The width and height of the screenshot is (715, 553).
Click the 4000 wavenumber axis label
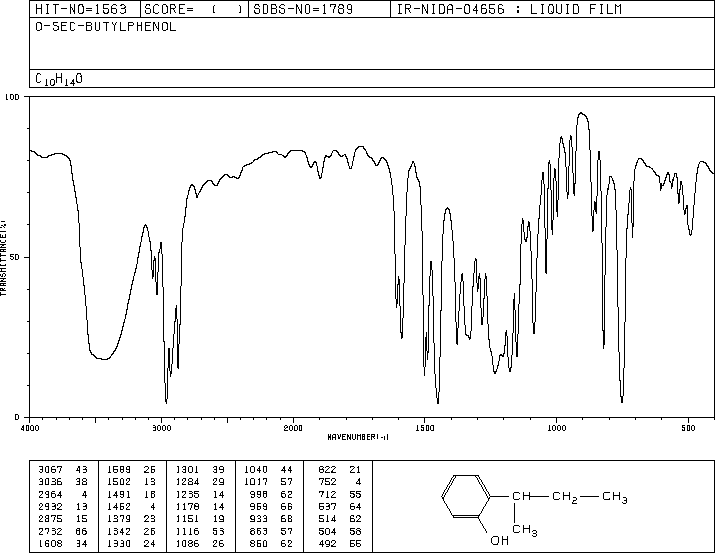click(30, 428)
